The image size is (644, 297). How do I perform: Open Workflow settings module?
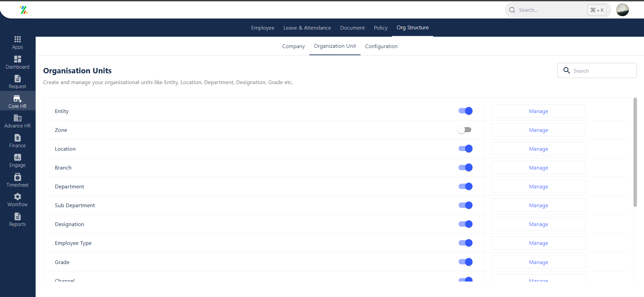[x=17, y=200]
